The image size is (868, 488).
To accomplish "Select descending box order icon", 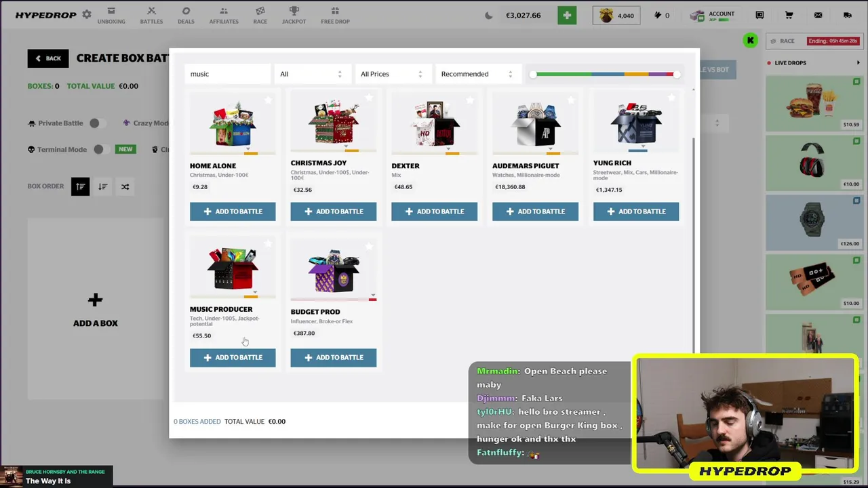I will tap(102, 186).
